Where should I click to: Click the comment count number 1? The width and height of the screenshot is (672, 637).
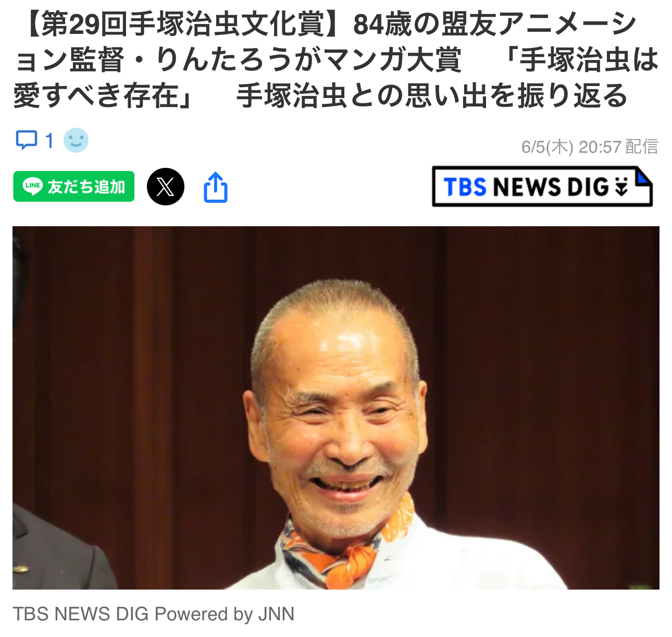[x=49, y=141]
